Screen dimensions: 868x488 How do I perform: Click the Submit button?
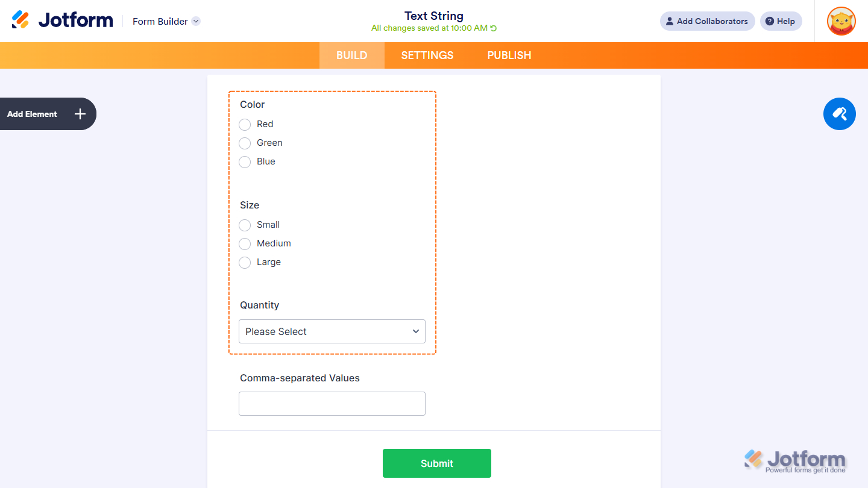436,463
